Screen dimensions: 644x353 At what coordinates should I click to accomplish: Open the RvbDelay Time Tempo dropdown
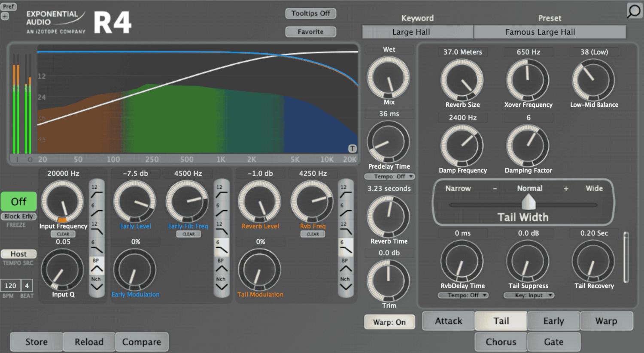[463, 295]
